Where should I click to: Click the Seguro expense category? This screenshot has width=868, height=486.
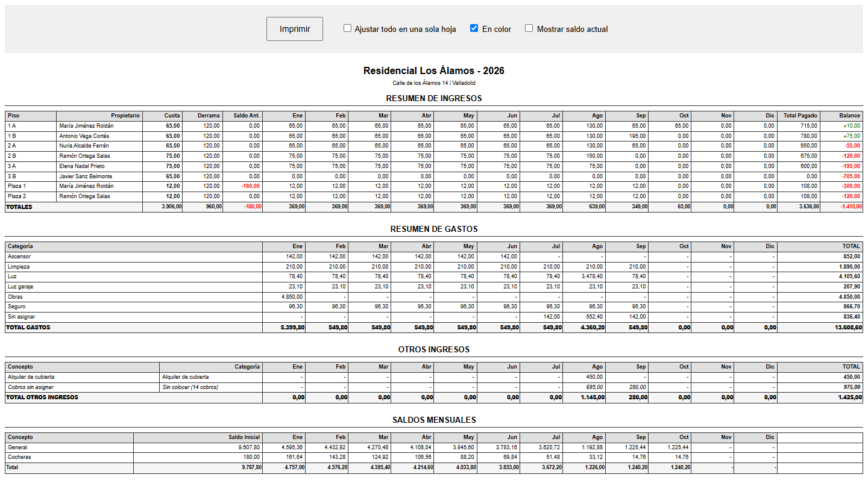point(17,307)
